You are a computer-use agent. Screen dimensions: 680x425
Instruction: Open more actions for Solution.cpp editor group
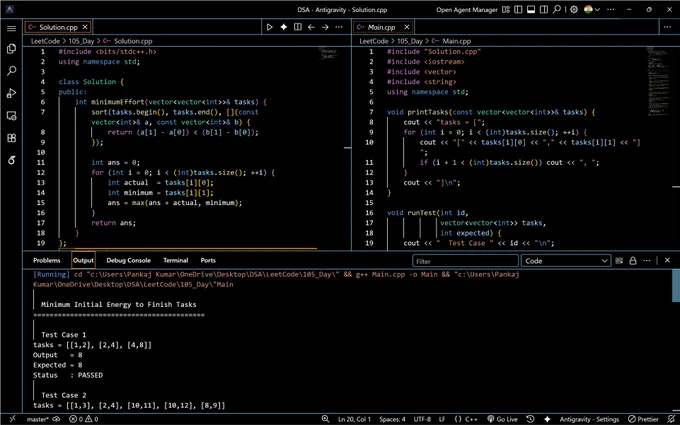pos(339,27)
